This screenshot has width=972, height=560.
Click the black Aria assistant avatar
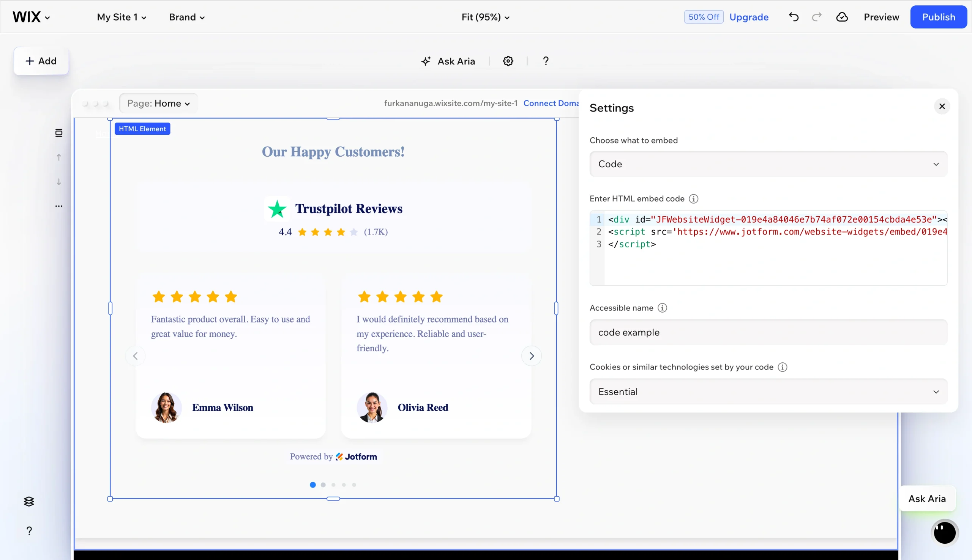(944, 533)
